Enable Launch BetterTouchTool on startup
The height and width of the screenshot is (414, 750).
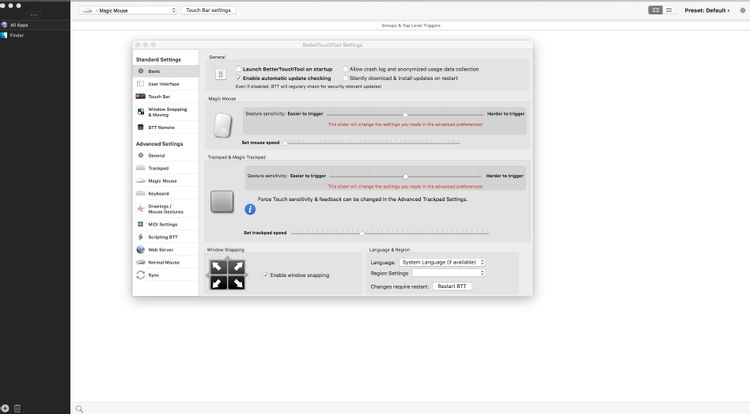pyautogui.click(x=239, y=69)
